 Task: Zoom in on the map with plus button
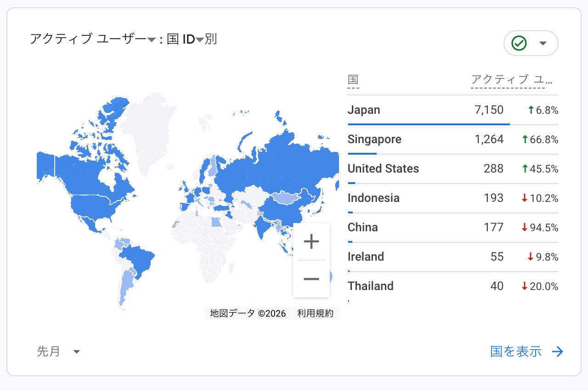click(x=311, y=241)
